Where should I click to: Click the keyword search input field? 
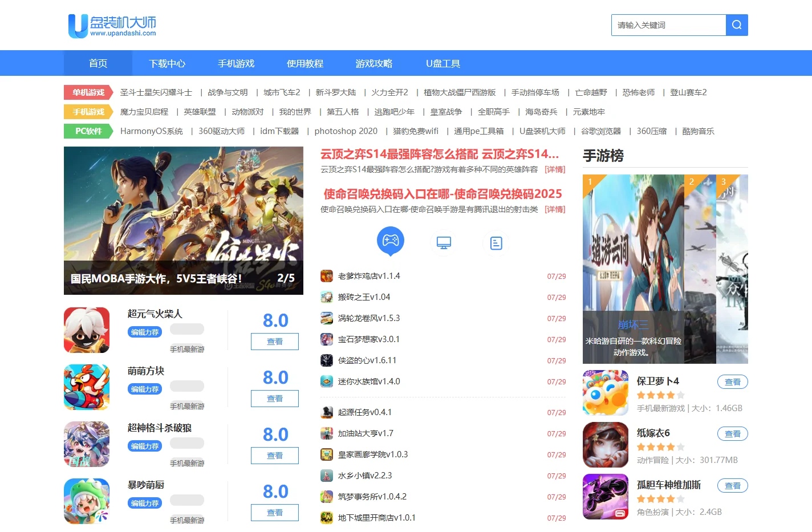coord(668,25)
